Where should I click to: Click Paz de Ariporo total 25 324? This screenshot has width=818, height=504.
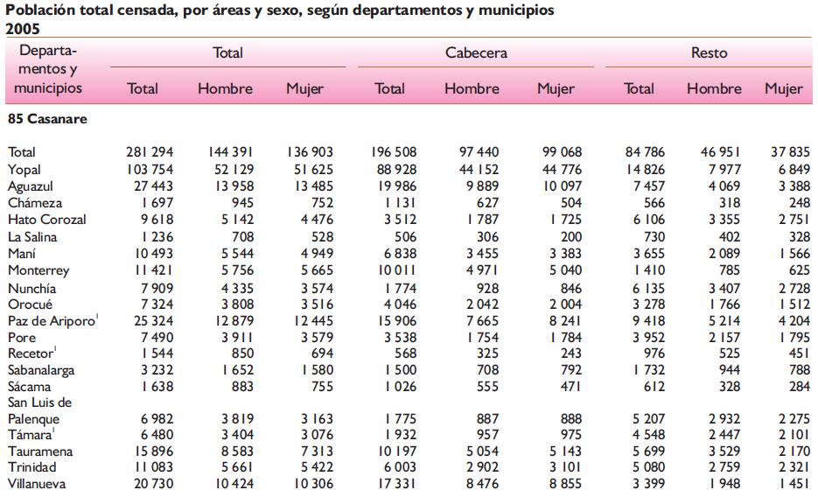click(x=153, y=321)
